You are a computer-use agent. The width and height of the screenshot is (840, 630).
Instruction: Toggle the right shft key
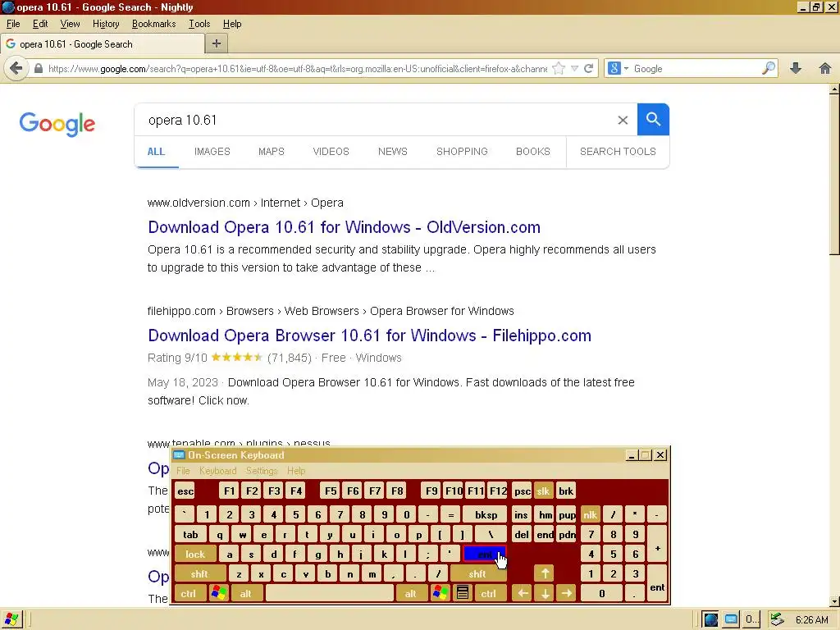(477, 573)
